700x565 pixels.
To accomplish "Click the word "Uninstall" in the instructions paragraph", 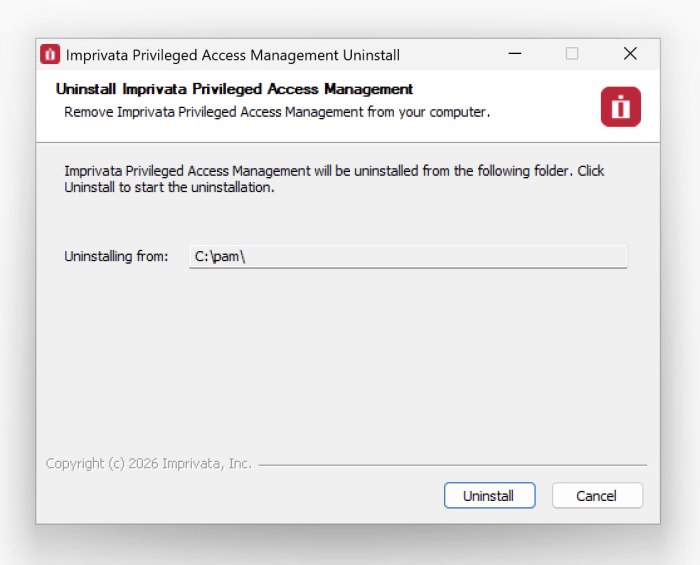I will (x=89, y=187).
